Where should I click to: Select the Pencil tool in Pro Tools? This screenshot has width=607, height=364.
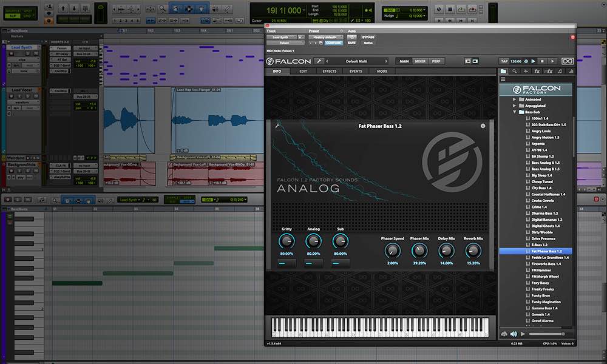[x=228, y=8]
